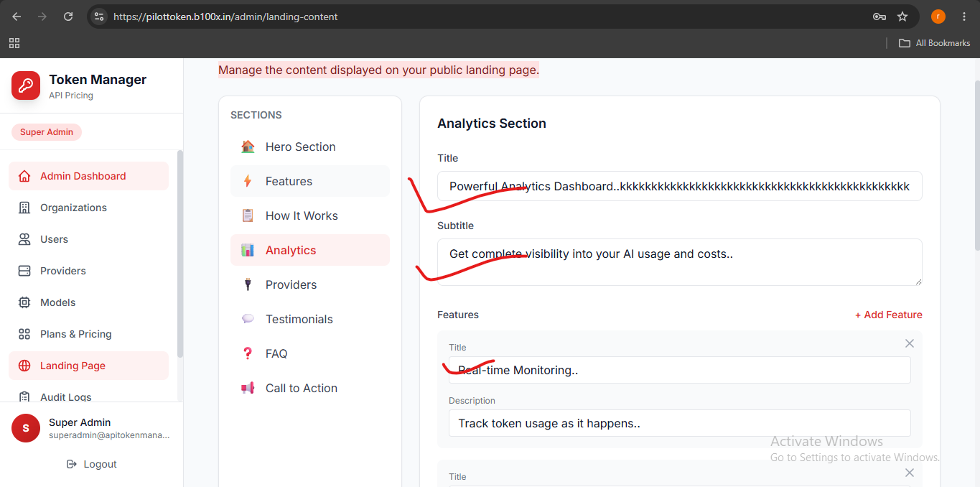Click the browser address bar URL
980x487 pixels.
click(x=225, y=17)
